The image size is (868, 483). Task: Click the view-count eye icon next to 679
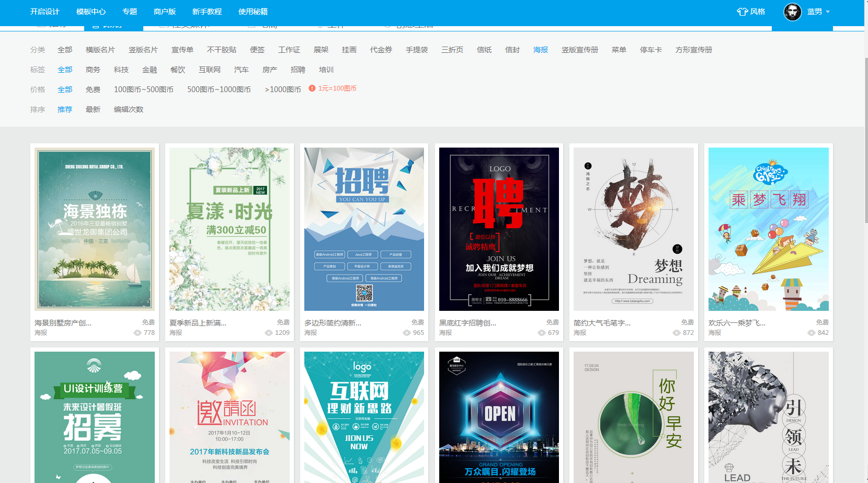[x=542, y=333]
